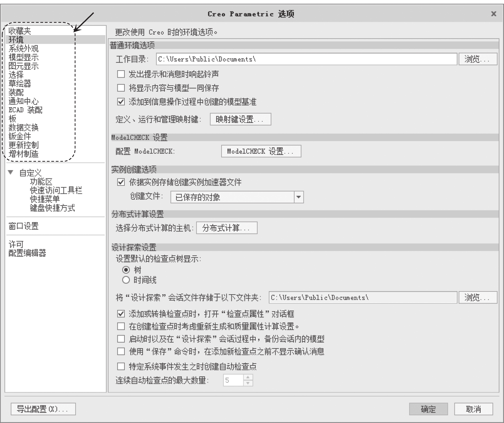Open 快捷菜单 customization
504x423 pixels.
tap(45, 199)
